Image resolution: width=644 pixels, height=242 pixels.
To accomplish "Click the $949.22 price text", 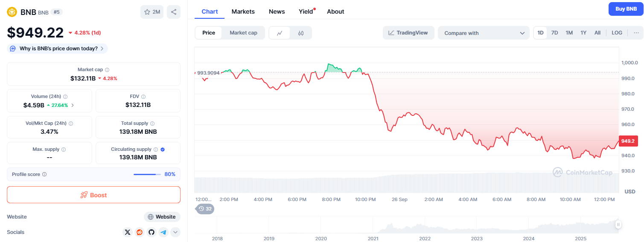I will (35, 32).
